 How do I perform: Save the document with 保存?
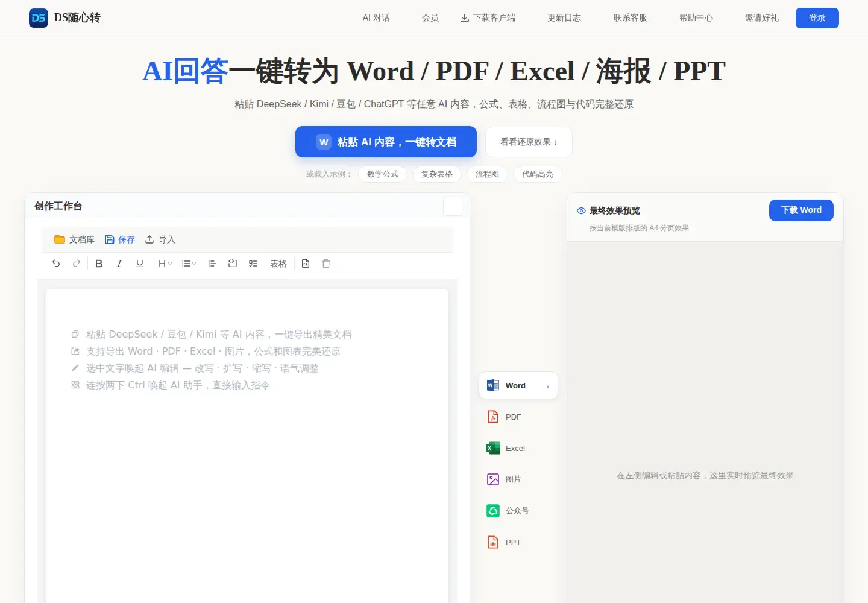120,239
